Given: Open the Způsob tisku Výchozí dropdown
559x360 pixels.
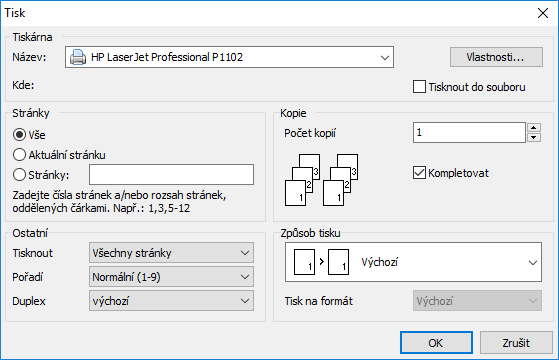Looking at the screenshot, I should click(413, 262).
